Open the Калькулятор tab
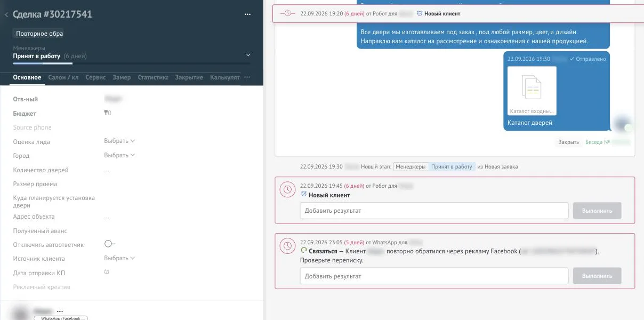 (x=225, y=77)
